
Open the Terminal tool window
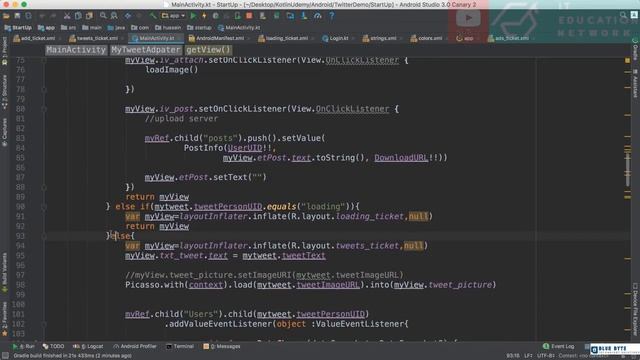click(180, 347)
